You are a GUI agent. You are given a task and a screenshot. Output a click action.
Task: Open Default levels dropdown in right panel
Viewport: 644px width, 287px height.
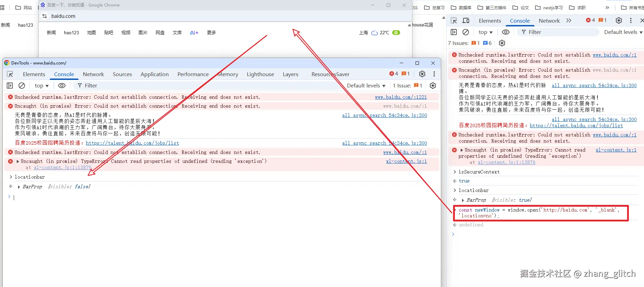623,32
